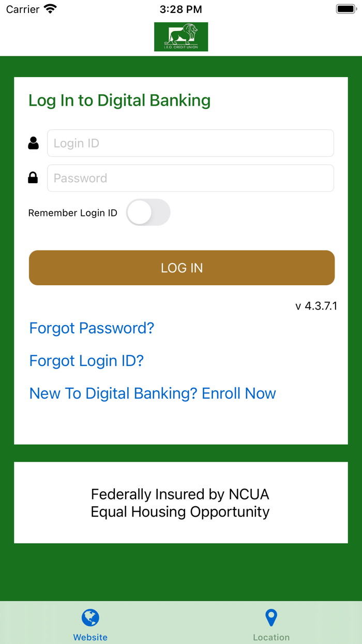Tap the Location pin icon
Image resolution: width=362 pixels, height=644 pixels.
pos(271,617)
